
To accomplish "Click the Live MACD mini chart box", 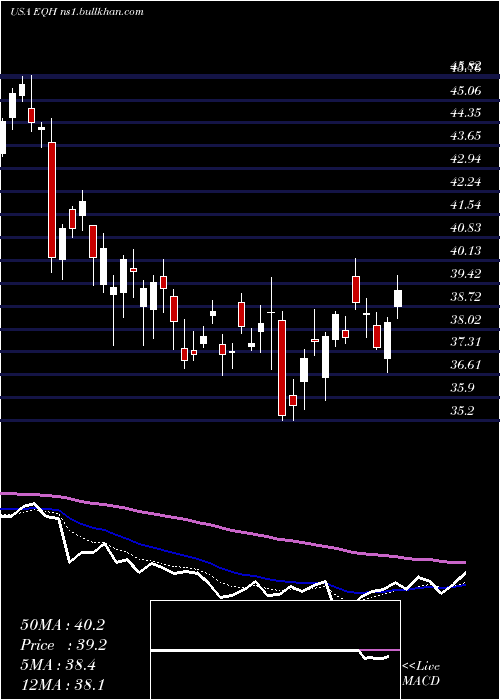I will pyautogui.click(x=275, y=650).
